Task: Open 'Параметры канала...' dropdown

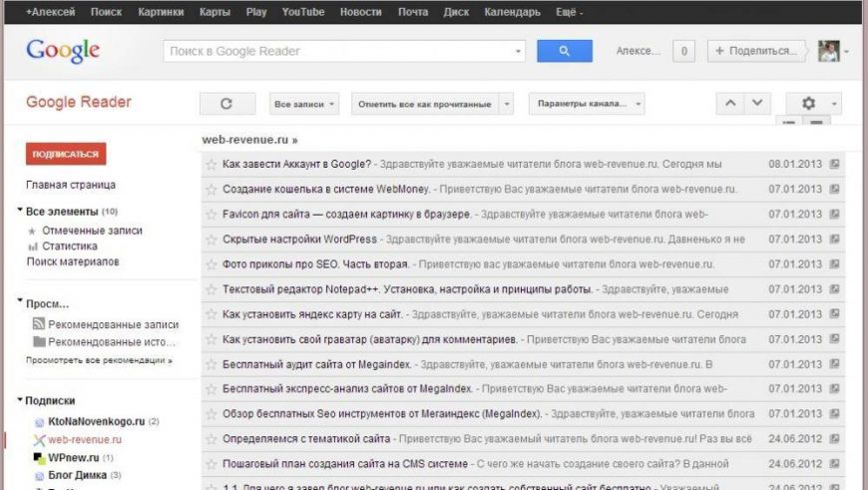Action: click(x=587, y=104)
